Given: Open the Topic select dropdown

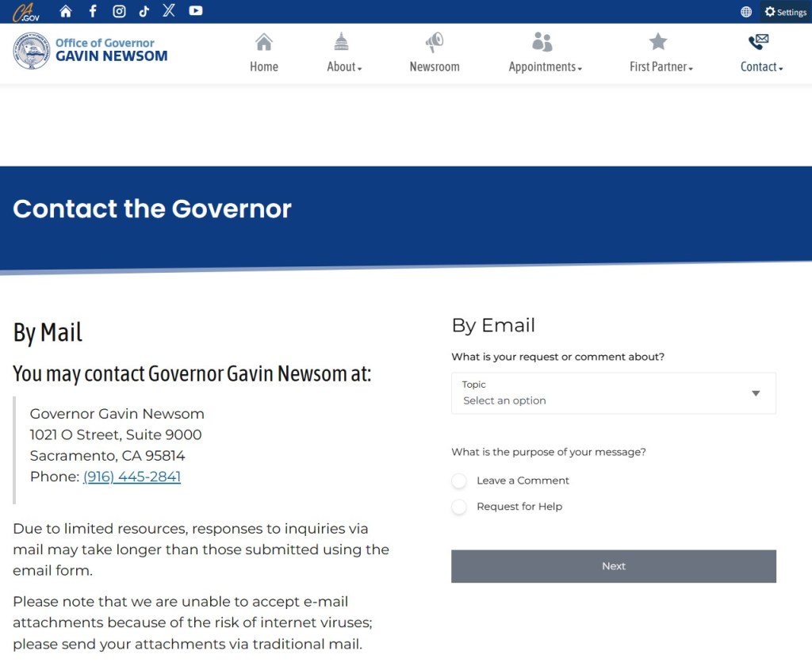Looking at the screenshot, I should [613, 393].
